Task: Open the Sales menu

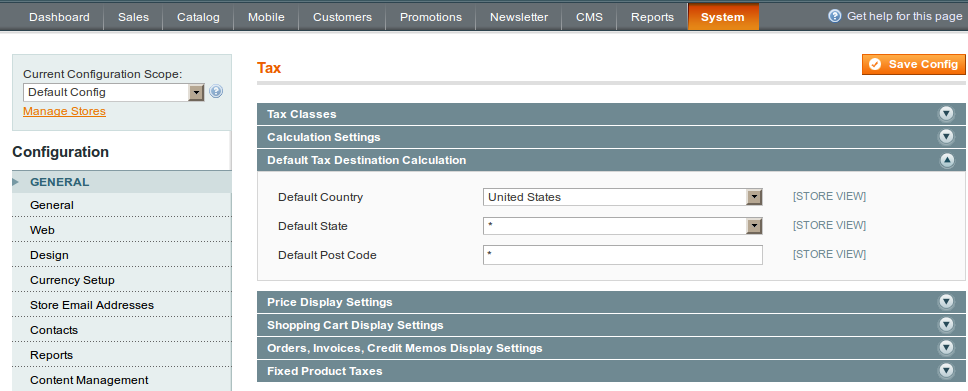Action: tap(133, 17)
